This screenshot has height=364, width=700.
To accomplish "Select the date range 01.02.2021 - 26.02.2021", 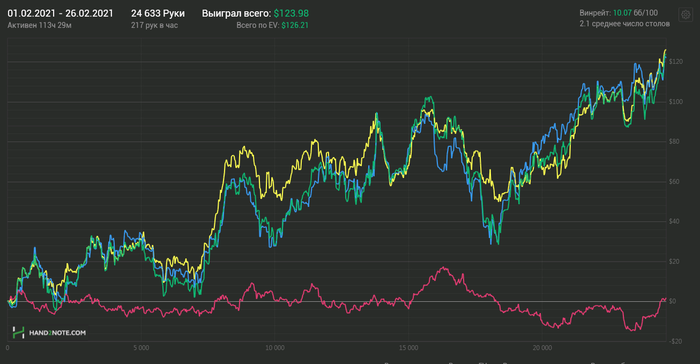I will [60, 13].
